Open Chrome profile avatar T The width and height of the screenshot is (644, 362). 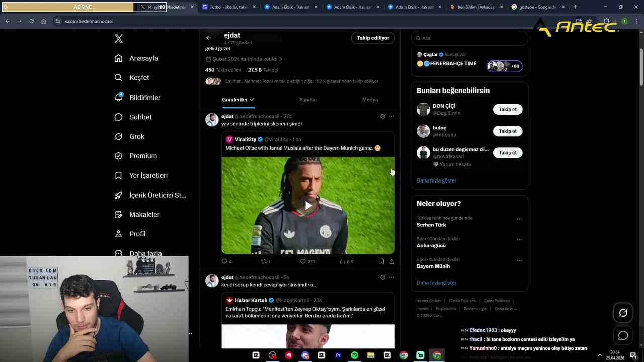coord(624,21)
